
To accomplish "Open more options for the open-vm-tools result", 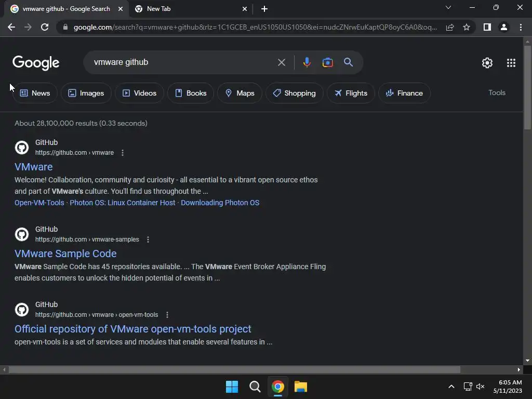I will [x=167, y=315].
